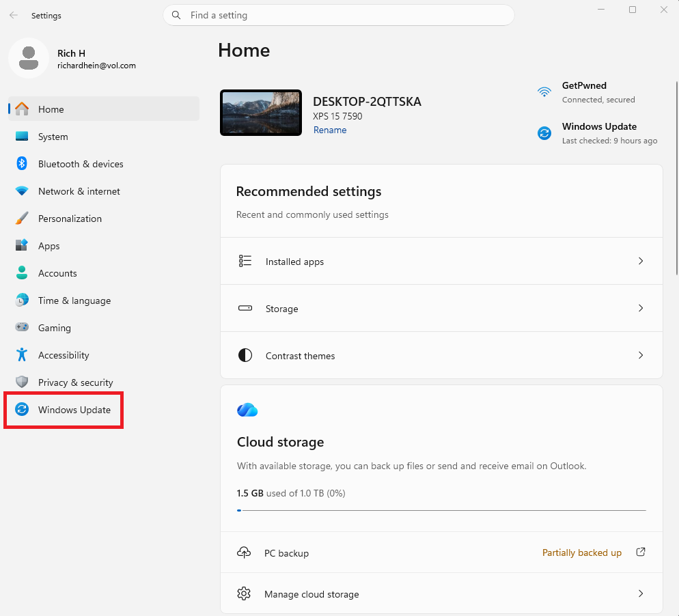Click the GetPwned Wi-Fi status icon
Image resolution: width=679 pixels, height=616 pixels.
544,92
